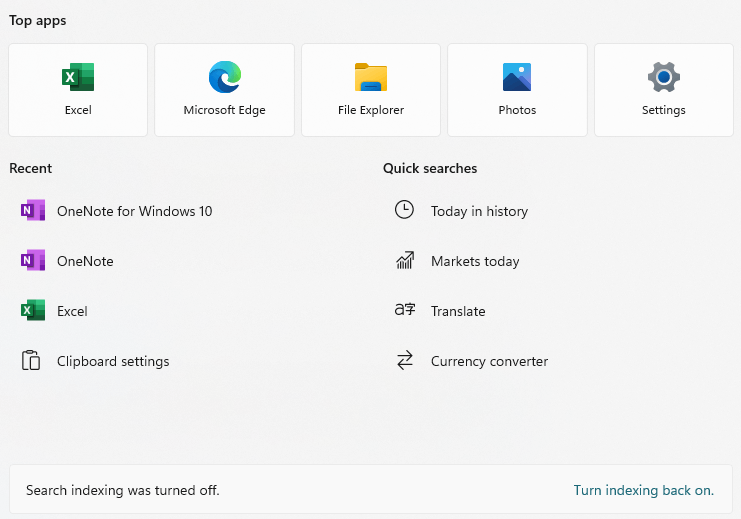Run 'Currency converter' quick search text
Image resolution: width=741 pixels, height=519 pixels.
pos(490,362)
